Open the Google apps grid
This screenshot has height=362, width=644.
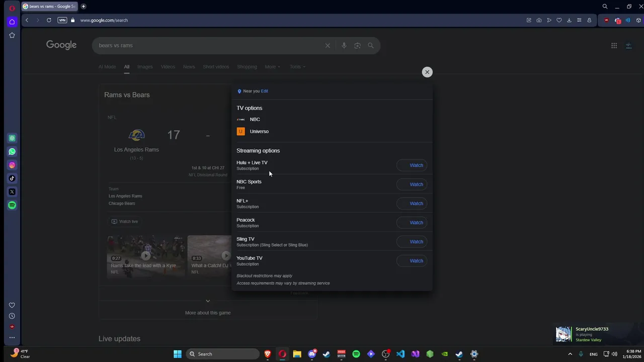(x=614, y=45)
